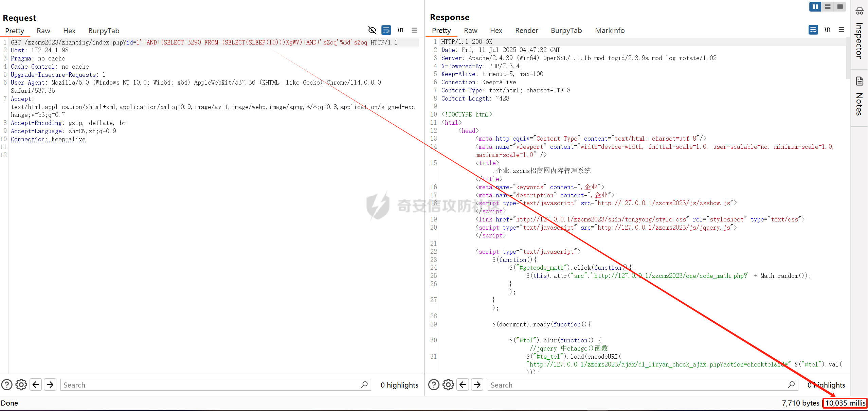
Task: Click magnifier icon in Request search
Action: point(364,385)
